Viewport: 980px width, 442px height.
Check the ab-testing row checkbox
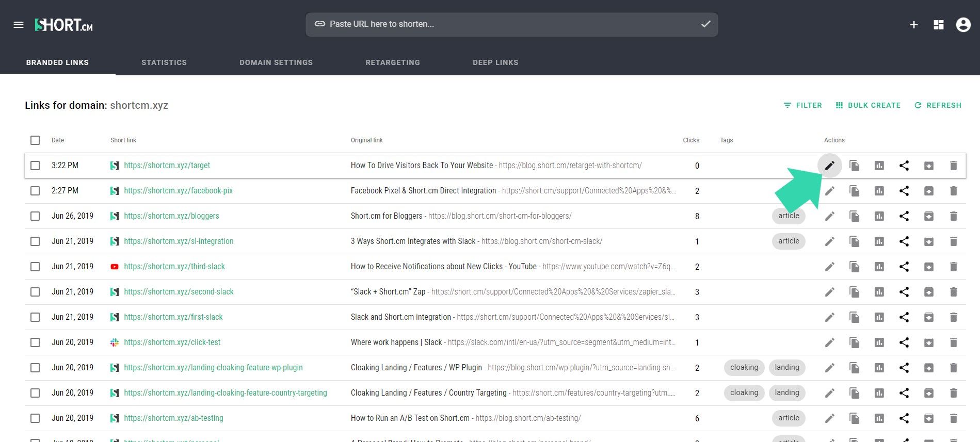35,418
